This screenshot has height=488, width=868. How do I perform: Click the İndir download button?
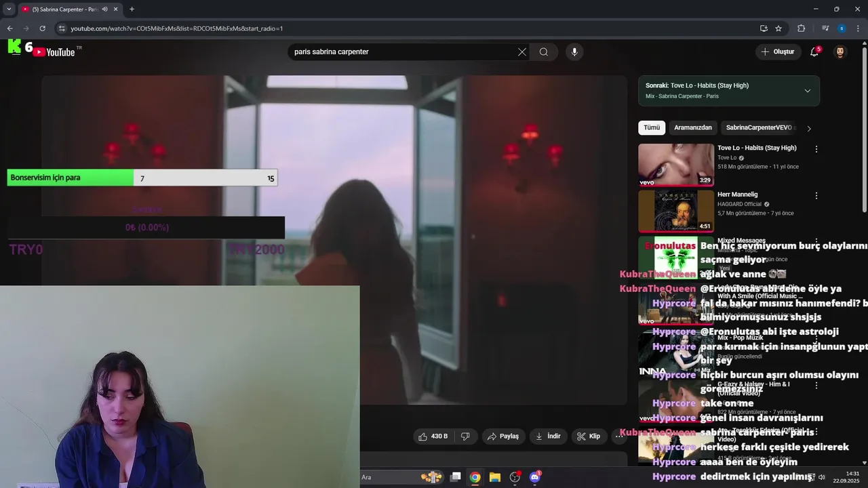(x=548, y=436)
